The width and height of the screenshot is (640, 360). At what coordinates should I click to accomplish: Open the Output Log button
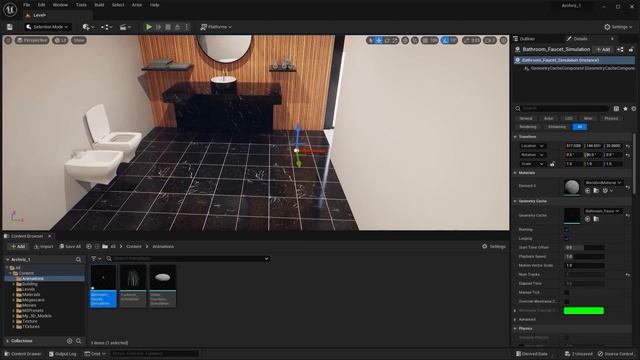click(x=62, y=354)
